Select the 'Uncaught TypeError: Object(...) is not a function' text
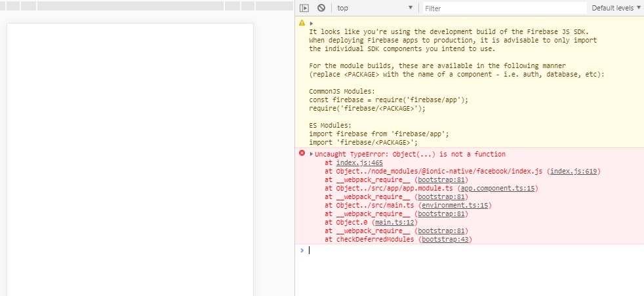644x296 pixels. tap(410, 155)
